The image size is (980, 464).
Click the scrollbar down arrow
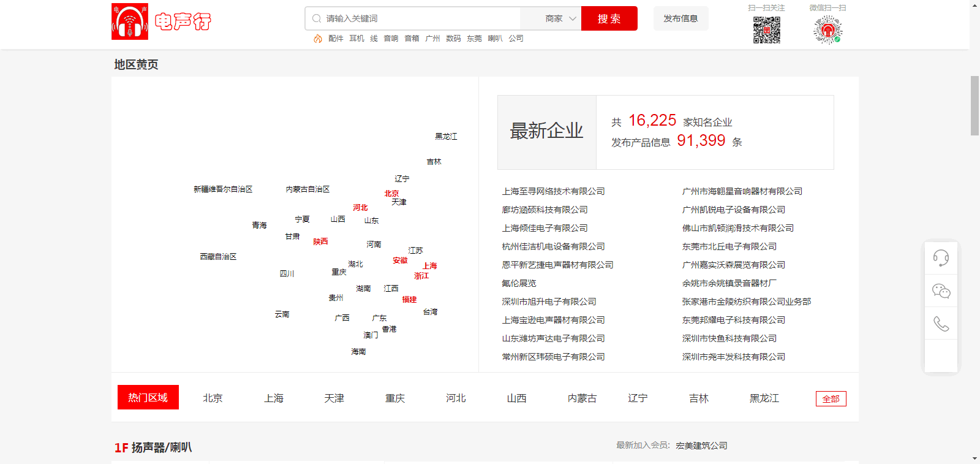click(974, 458)
